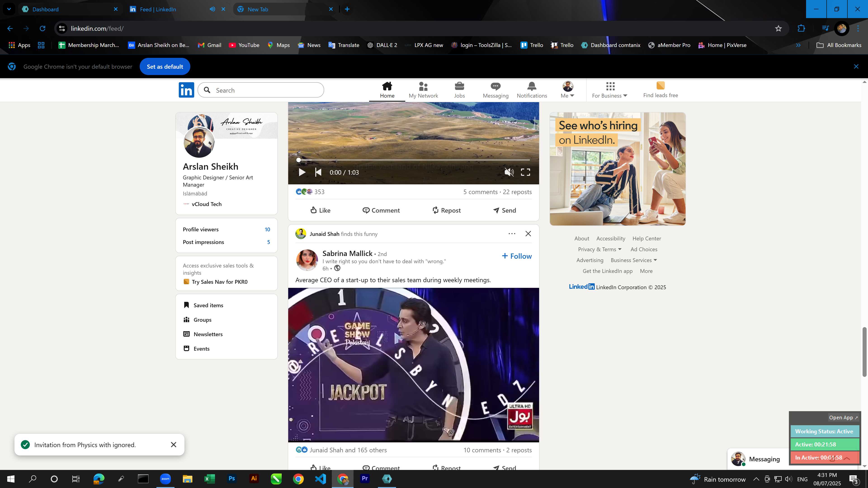Expand the Me profile menu

point(567,90)
